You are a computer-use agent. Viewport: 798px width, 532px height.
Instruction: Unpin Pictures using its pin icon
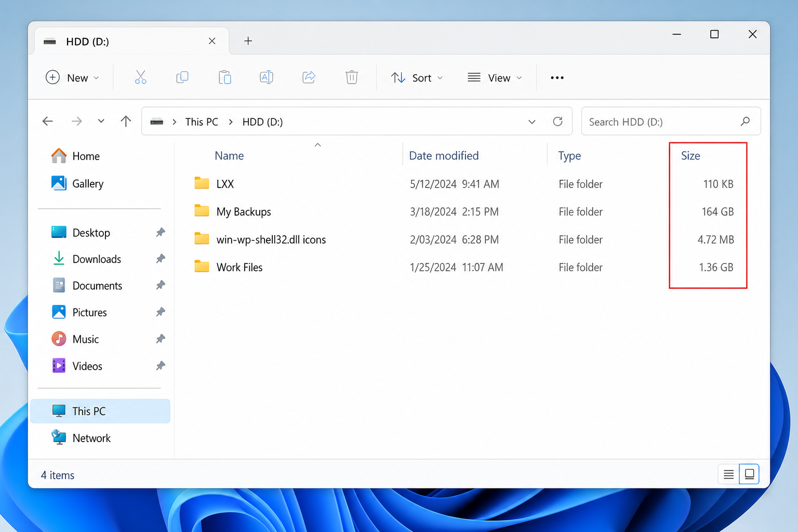tap(161, 312)
